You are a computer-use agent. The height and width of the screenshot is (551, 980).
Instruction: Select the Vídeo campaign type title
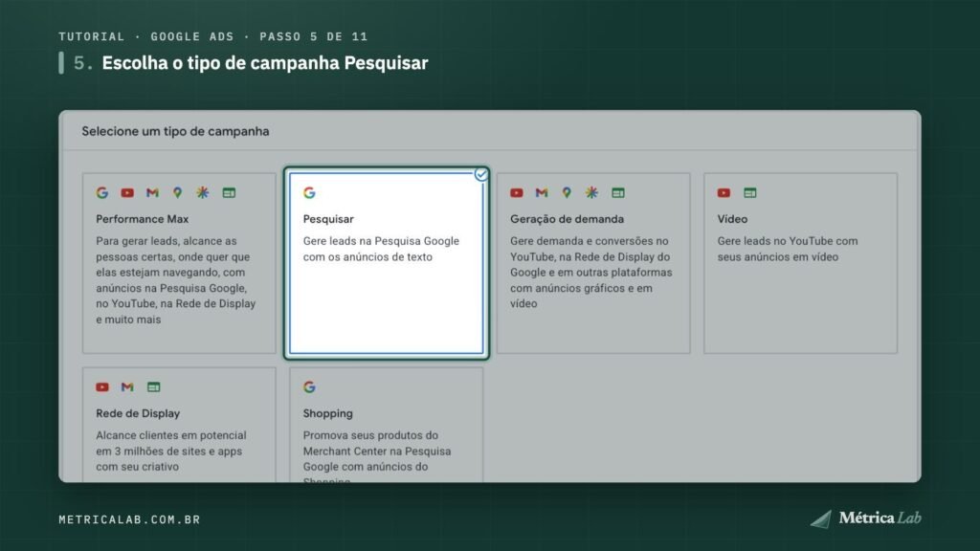coord(732,219)
